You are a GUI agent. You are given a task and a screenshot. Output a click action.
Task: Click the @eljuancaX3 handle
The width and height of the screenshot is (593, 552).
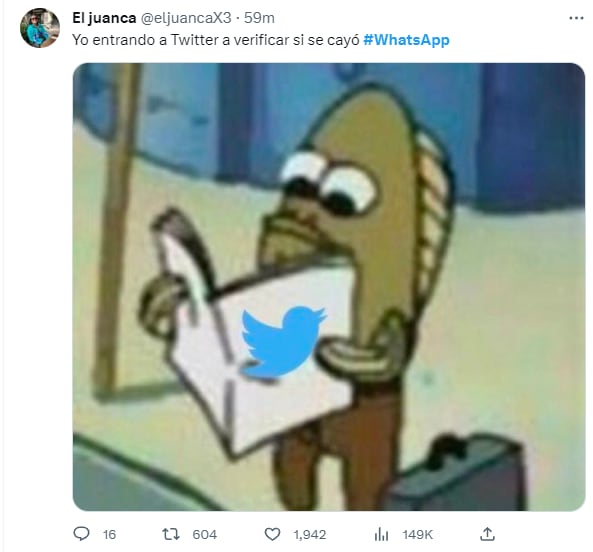tap(186, 18)
